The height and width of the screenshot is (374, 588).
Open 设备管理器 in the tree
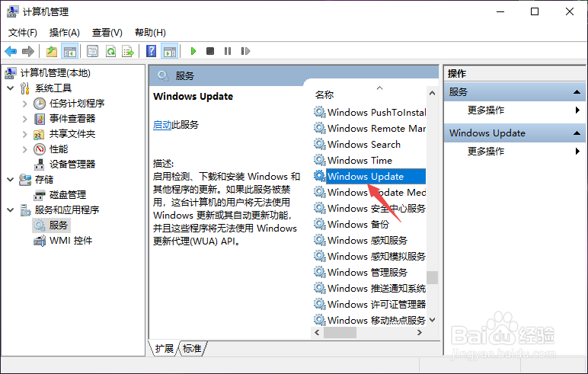pos(72,164)
